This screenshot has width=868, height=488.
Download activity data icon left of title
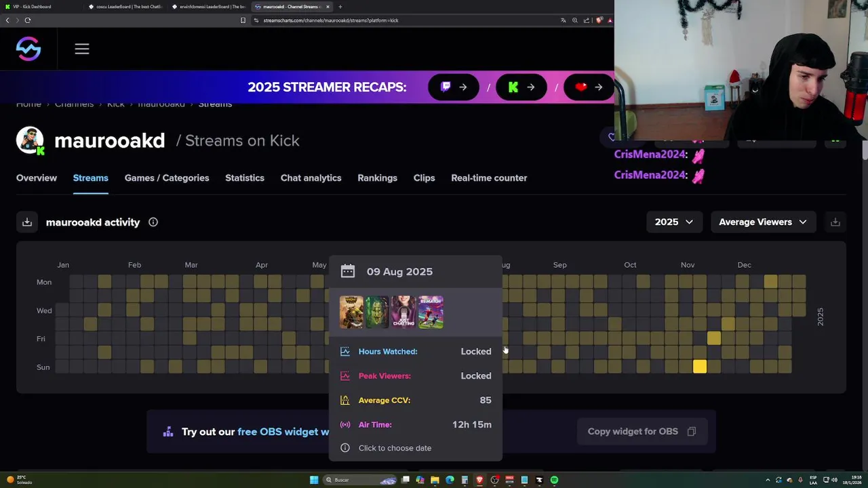coord(27,222)
